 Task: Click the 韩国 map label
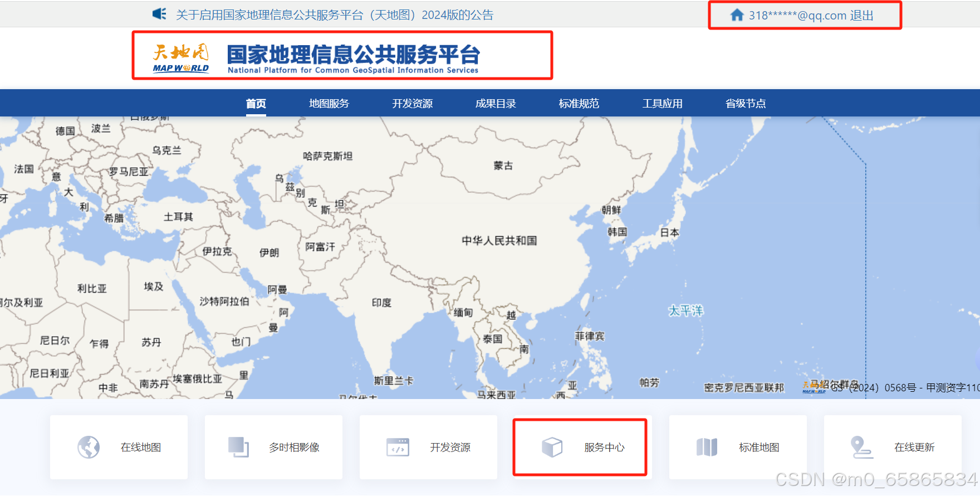click(x=618, y=231)
